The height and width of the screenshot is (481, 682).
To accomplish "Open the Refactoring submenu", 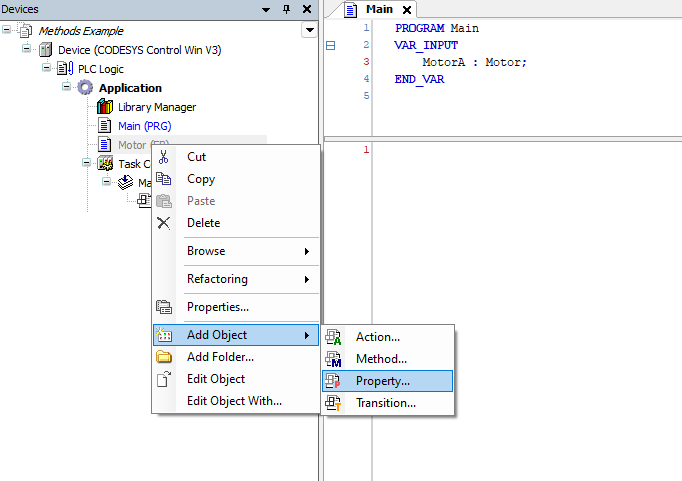I will tap(236, 279).
